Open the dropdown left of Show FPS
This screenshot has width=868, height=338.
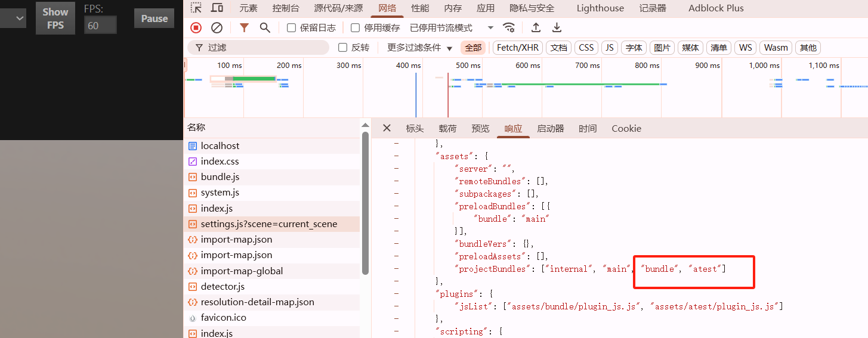(x=13, y=18)
